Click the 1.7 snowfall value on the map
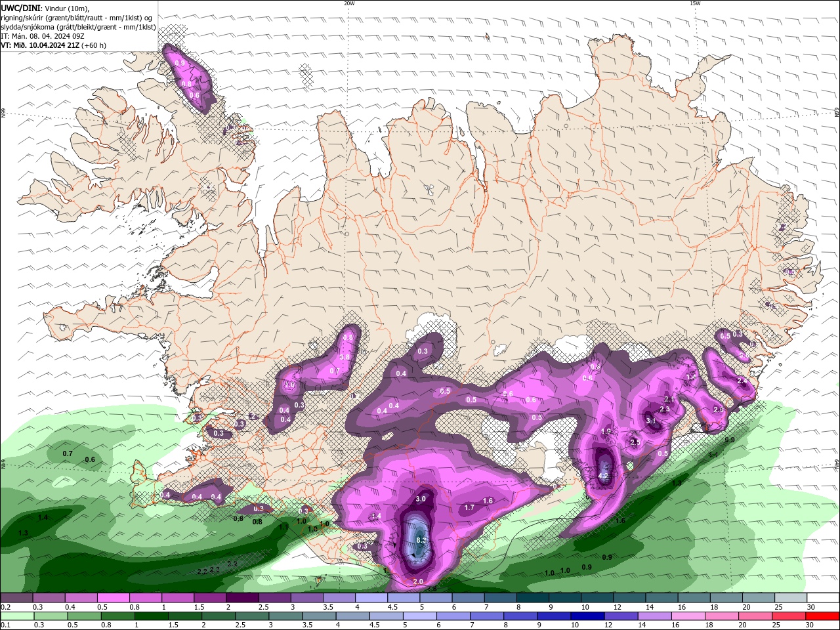Screen dimensions: 840x630 pyautogui.click(x=469, y=507)
